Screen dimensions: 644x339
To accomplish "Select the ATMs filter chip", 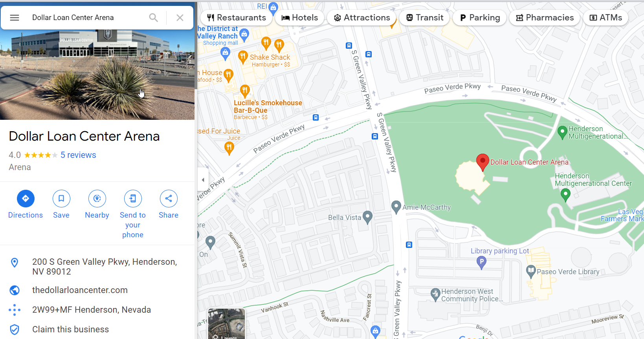I will point(606,18).
